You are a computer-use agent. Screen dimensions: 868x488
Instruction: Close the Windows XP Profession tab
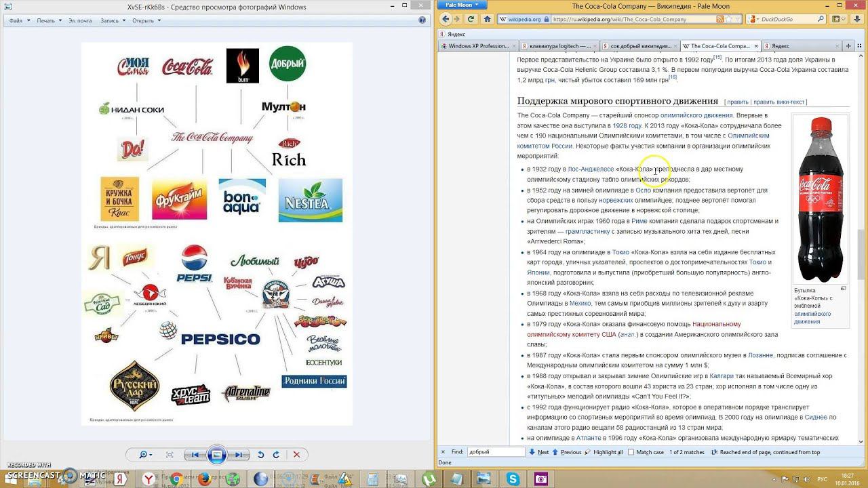pyautogui.click(x=513, y=46)
